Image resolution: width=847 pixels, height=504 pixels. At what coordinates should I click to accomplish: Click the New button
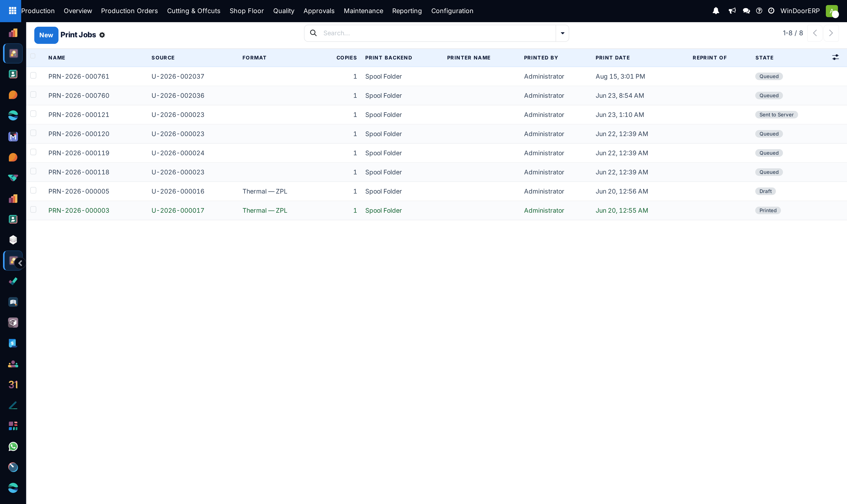(x=46, y=35)
